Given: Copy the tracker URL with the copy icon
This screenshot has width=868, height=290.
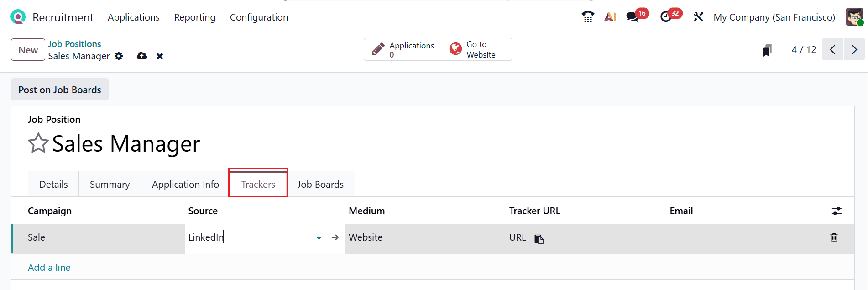Looking at the screenshot, I should point(539,238).
